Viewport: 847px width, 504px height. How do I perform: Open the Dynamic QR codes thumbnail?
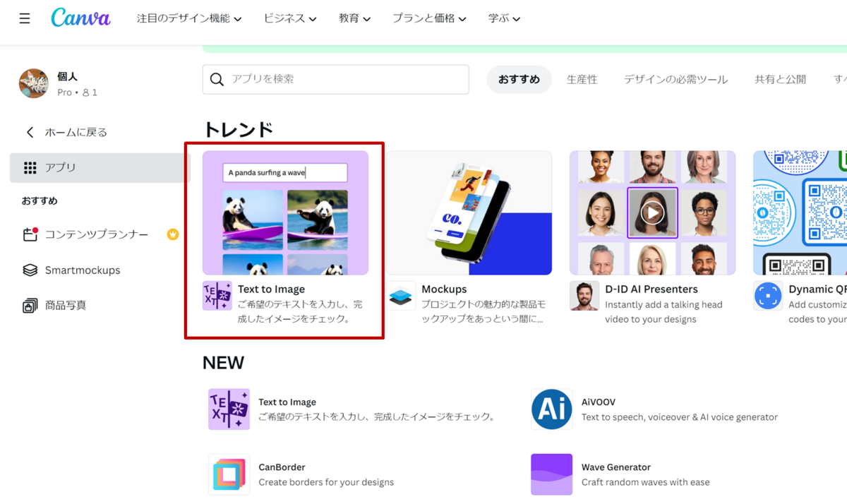tap(800, 212)
